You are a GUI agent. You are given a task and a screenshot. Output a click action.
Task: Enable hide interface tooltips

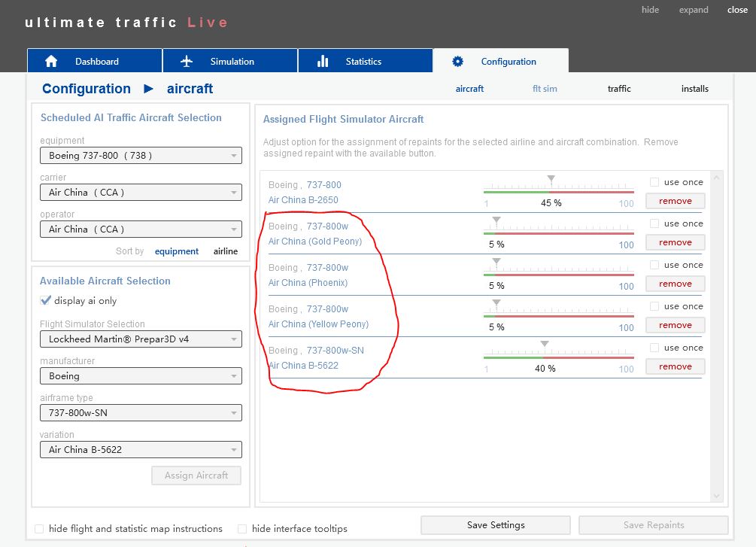click(x=242, y=529)
